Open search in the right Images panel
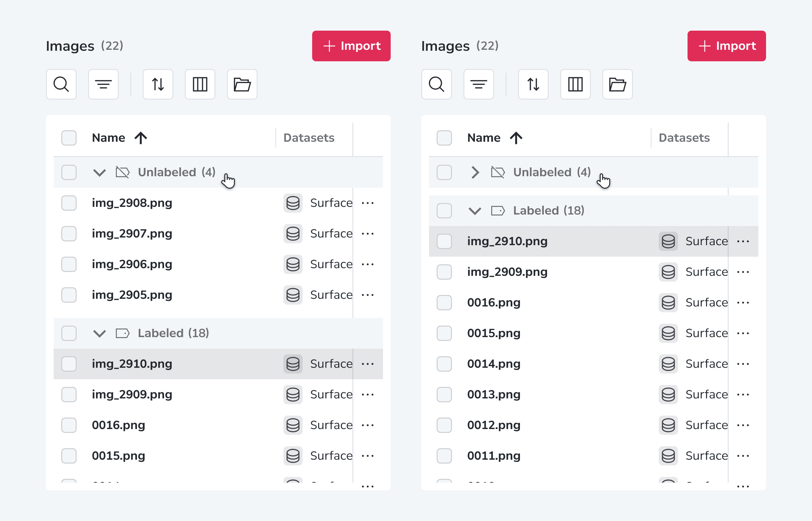812x521 pixels. click(x=437, y=84)
